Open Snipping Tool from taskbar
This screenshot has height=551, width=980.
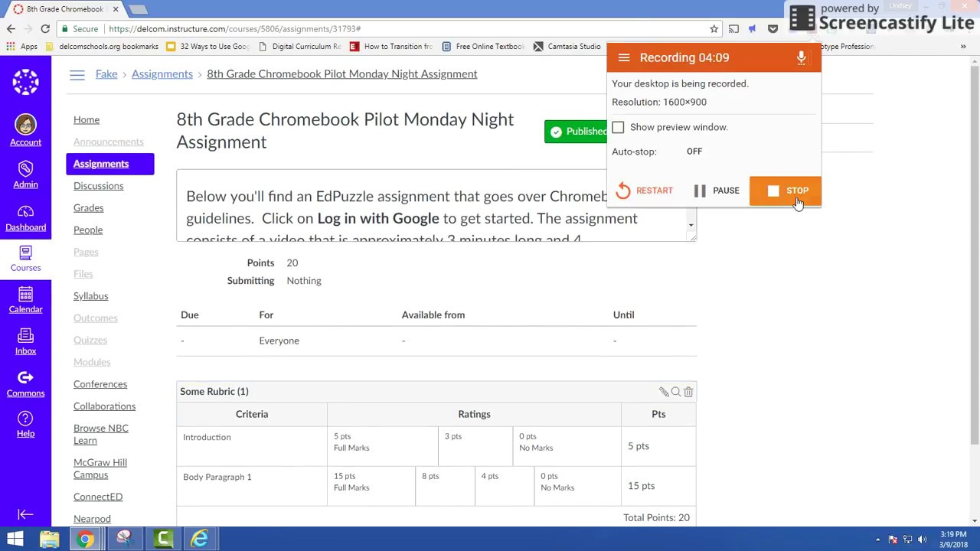click(124, 540)
